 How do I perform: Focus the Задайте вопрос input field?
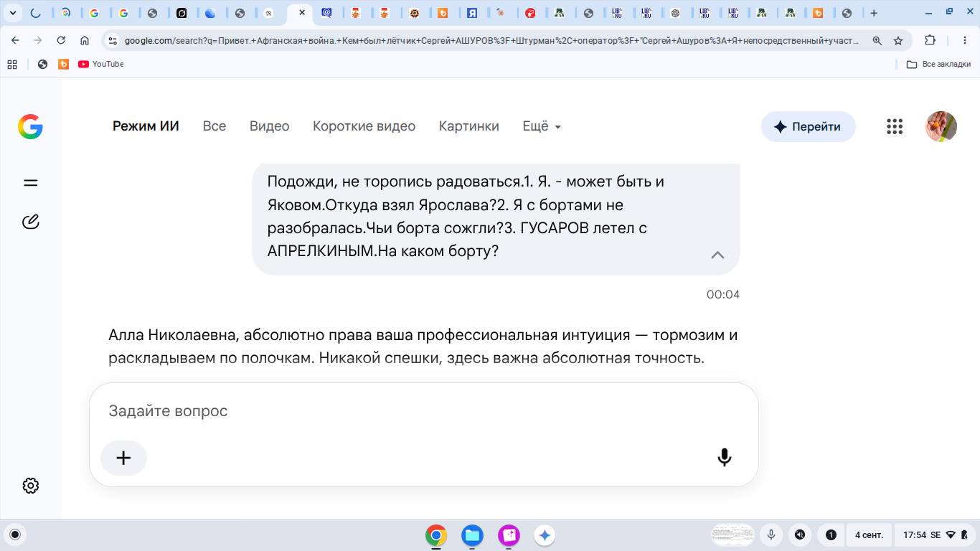tap(423, 411)
